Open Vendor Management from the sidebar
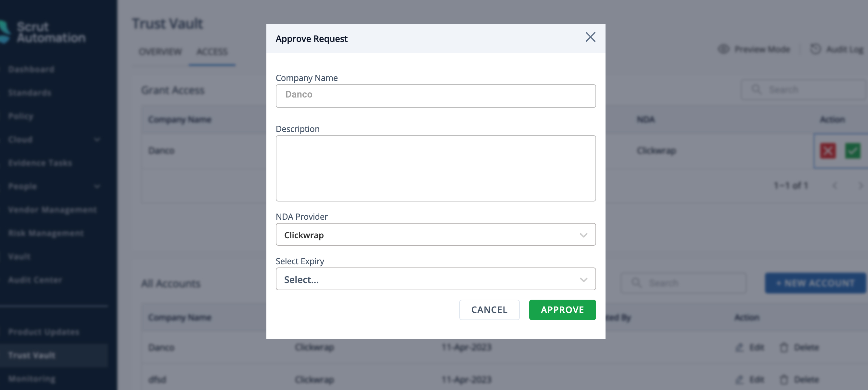 52,210
